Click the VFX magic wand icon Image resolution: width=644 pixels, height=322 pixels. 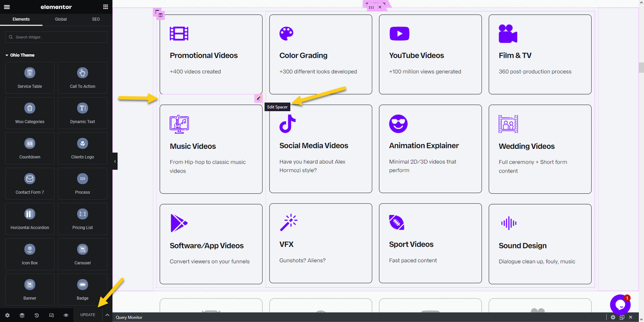[x=289, y=222]
